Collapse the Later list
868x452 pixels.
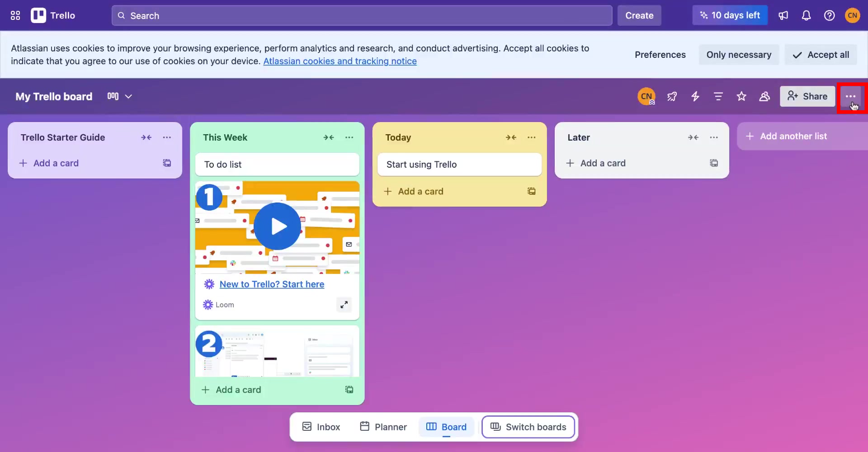[693, 137]
